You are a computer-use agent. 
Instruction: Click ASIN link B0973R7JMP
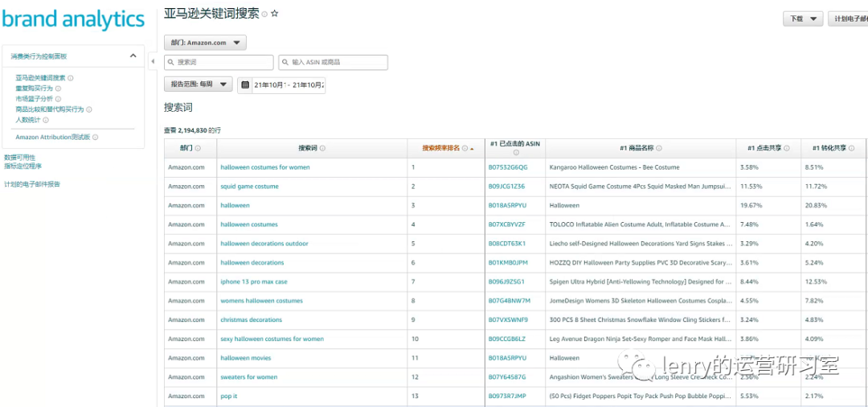point(508,397)
